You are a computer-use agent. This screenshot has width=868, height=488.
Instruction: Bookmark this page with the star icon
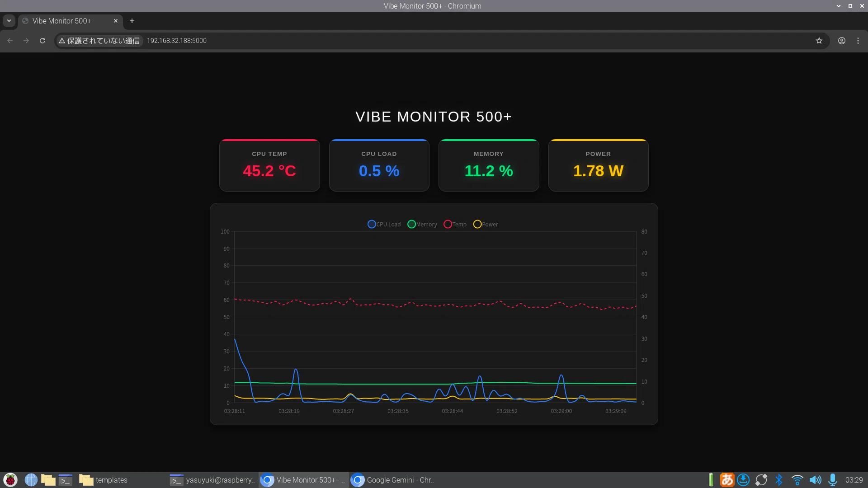819,41
